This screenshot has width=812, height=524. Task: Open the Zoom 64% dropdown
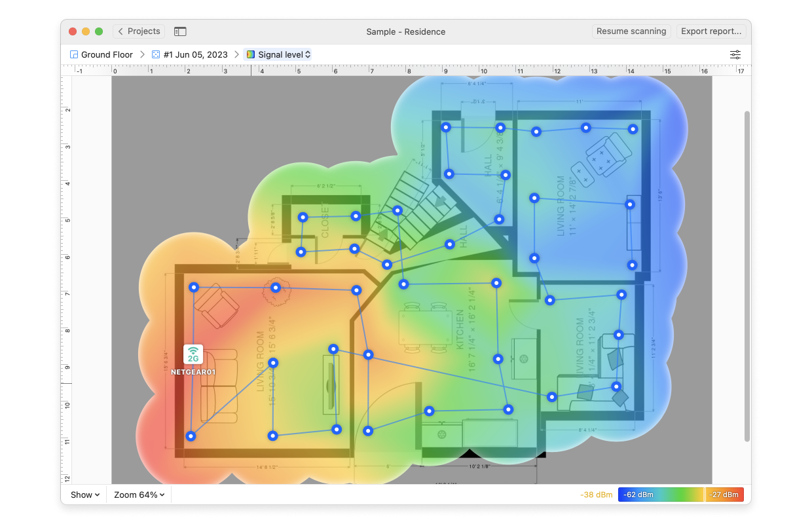[139, 495]
